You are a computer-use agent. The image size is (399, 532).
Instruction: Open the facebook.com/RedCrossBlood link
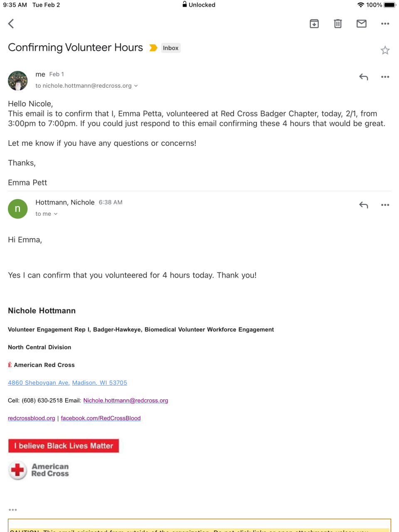point(101,418)
